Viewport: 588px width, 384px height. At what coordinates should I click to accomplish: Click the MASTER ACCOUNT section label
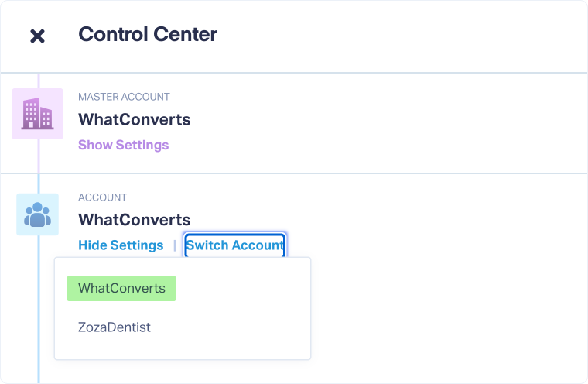pos(124,97)
